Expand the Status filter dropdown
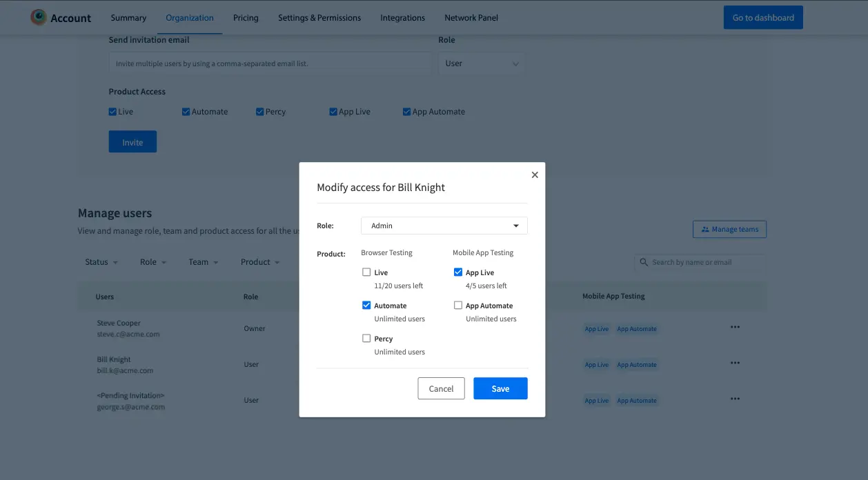This screenshot has height=480, width=868. click(101, 262)
